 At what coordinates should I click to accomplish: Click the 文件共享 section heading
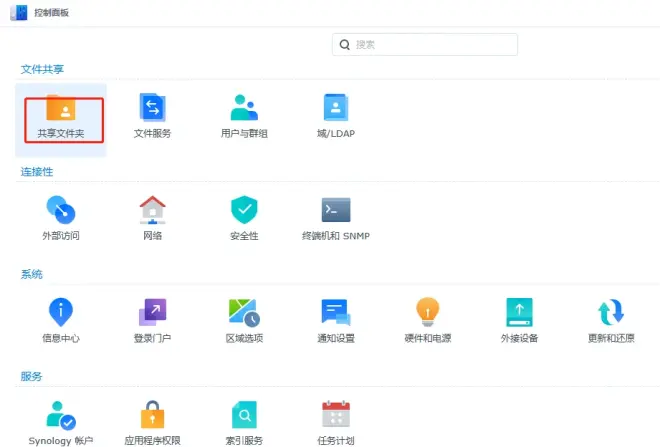tap(42, 69)
